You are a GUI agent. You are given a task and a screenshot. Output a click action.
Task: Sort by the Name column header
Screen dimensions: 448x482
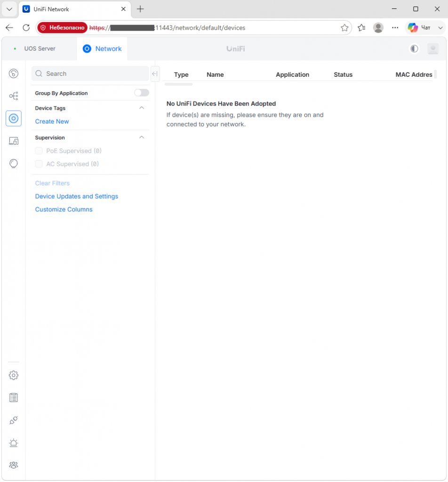click(x=215, y=74)
